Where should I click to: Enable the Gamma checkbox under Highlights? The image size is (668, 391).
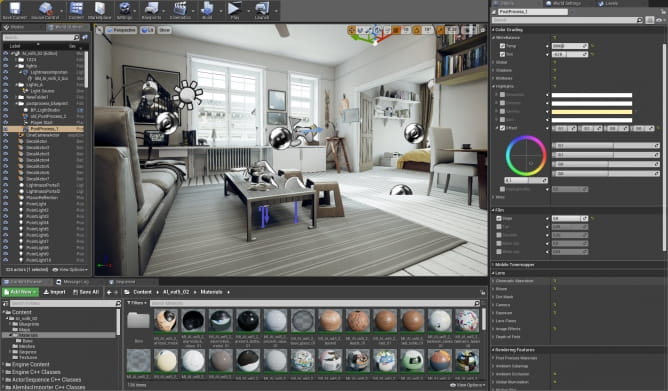point(502,112)
